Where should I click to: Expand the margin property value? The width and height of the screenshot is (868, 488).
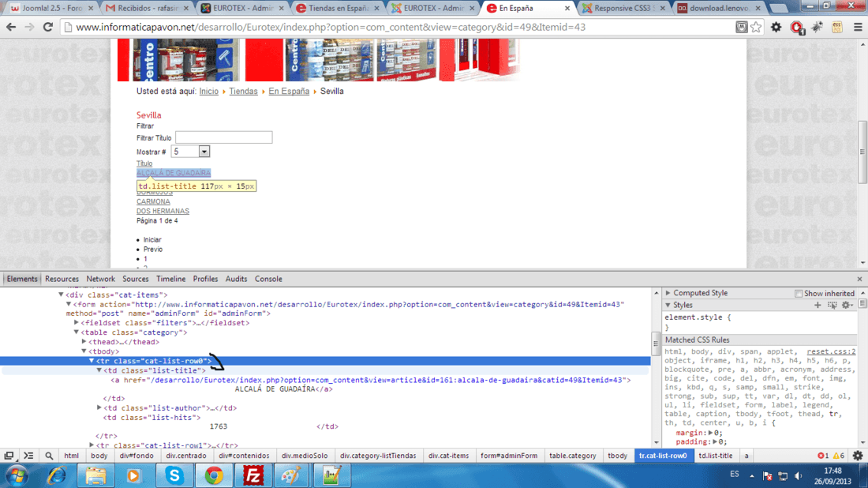pyautogui.click(x=710, y=433)
